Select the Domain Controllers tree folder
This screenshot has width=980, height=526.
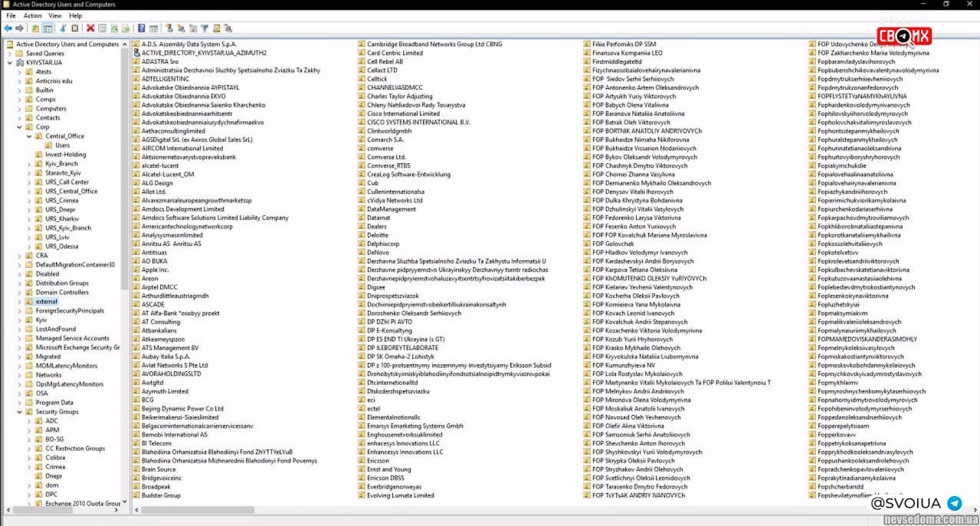point(61,292)
